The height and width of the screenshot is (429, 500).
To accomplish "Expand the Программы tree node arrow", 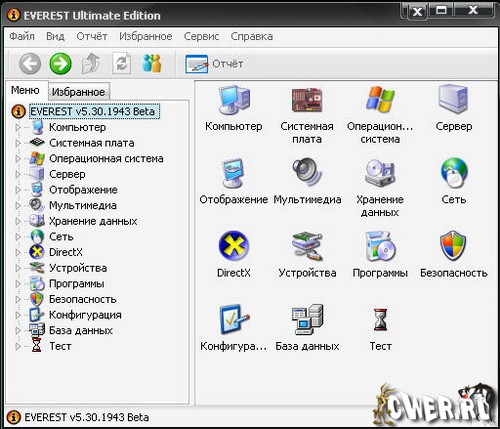I will click(x=18, y=284).
